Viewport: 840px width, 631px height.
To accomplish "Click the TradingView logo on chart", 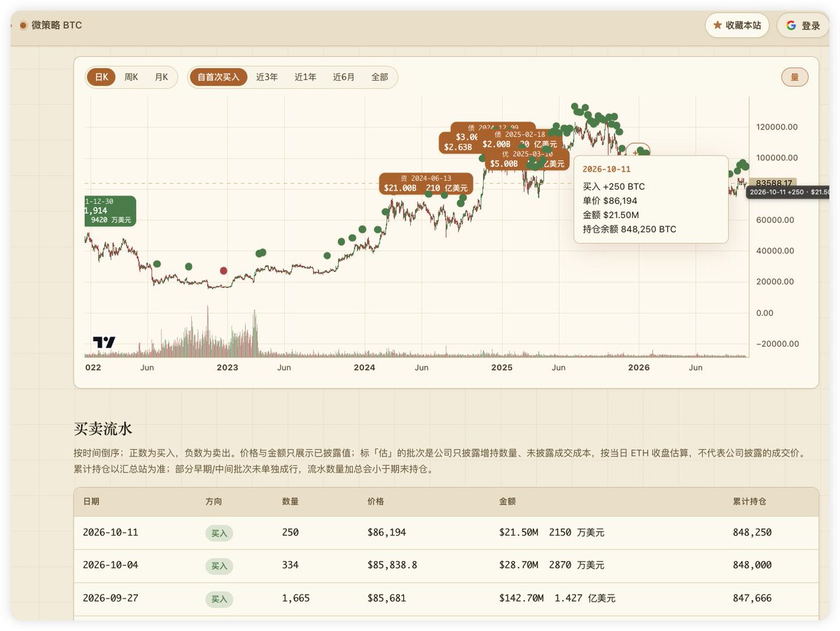I will click(x=104, y=342).
